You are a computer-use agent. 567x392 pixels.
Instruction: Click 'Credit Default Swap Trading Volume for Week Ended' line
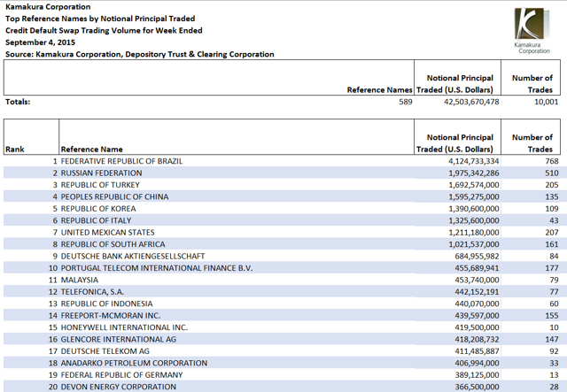click(104, 31)
